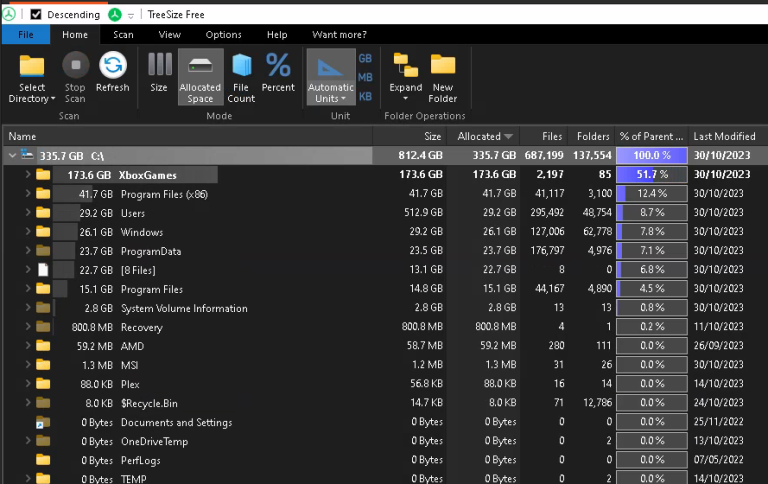
Task: Set unit to KB
Action: [365, 97]
